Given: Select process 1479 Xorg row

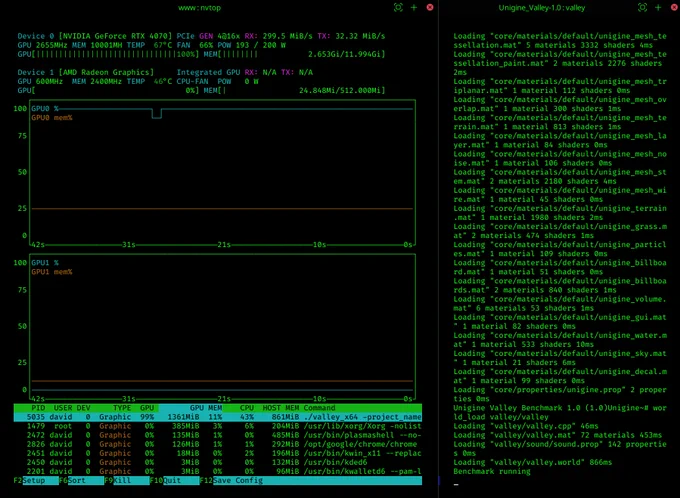Looking at the screenshot, I should tap(218, 426).
